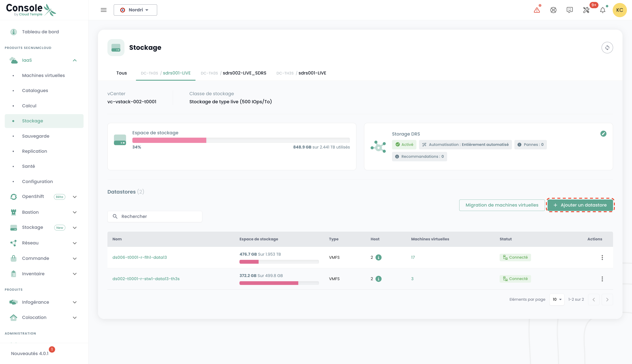The image size is (632, 364).
Task: Click the tools icon with 9+ badge
Action: point(586,10)
